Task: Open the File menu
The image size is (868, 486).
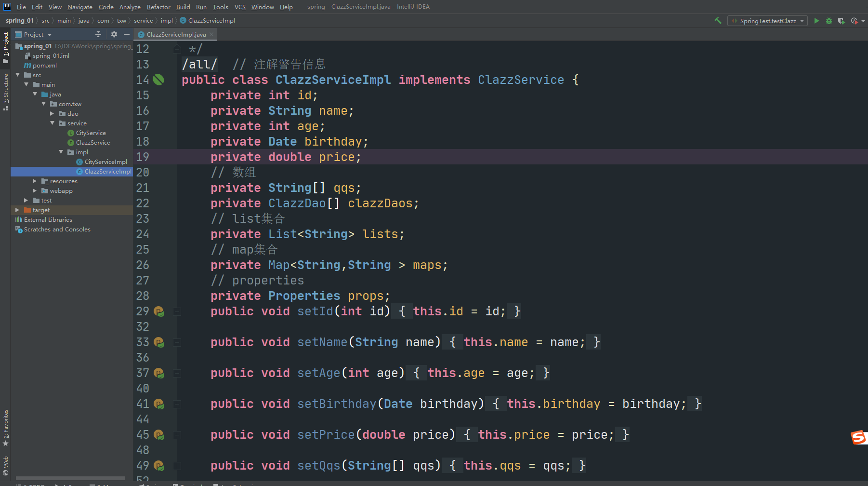Action: (21, 7)
